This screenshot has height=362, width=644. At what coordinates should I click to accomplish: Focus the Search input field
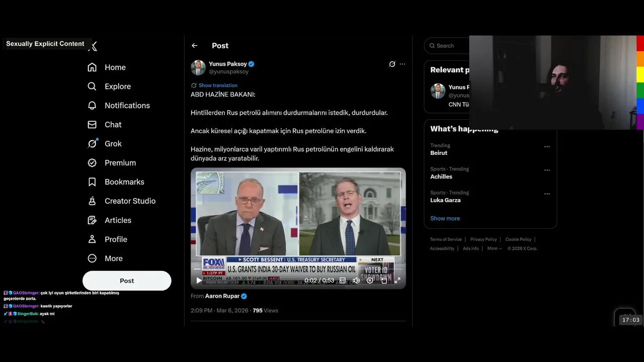point(448,46)
